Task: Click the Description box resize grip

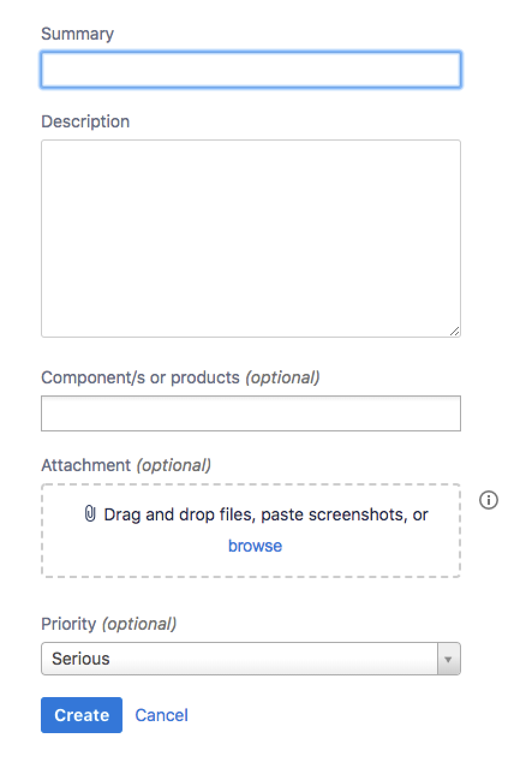Action: [455, 331]
